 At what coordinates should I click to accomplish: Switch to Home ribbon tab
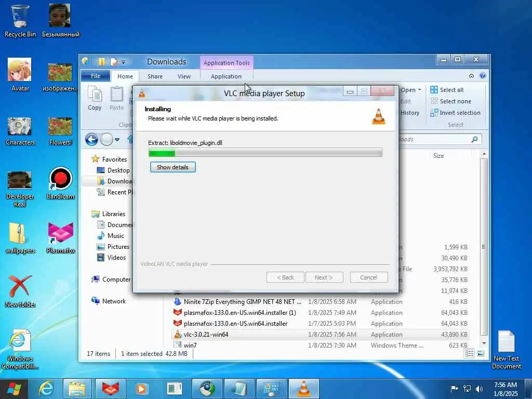click(125, 76)
